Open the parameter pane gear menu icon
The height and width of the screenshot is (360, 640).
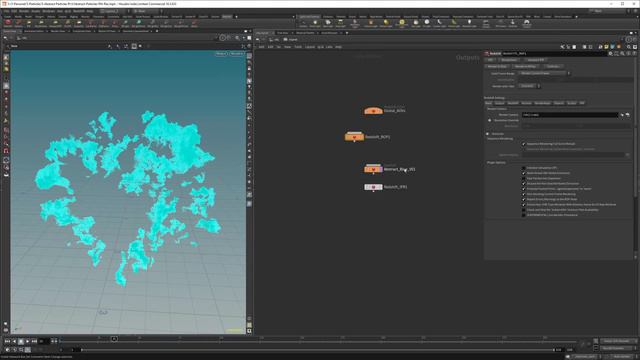(611, 53)
